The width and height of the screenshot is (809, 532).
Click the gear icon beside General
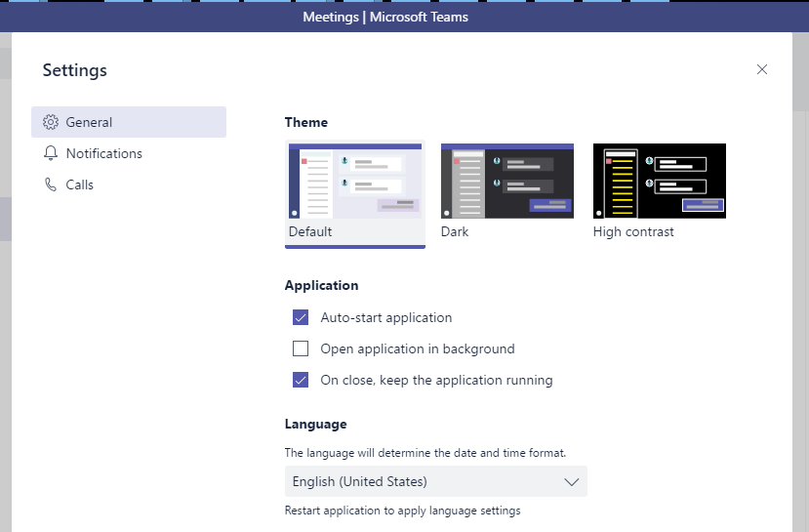tap(51, 122)
